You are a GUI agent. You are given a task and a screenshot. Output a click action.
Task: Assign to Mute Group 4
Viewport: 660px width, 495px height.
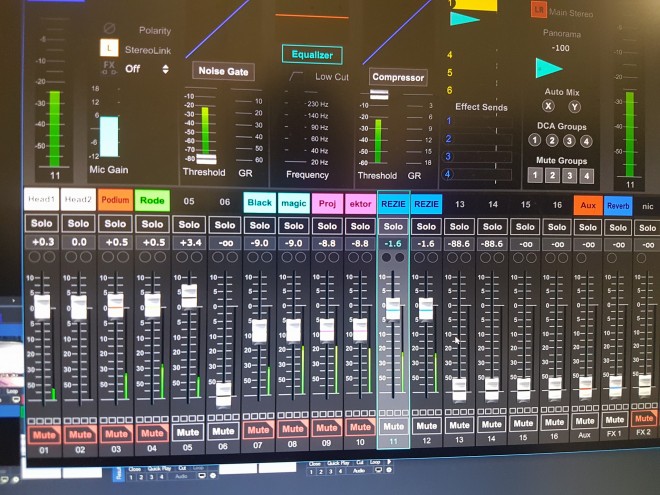[x=587, y=176]
